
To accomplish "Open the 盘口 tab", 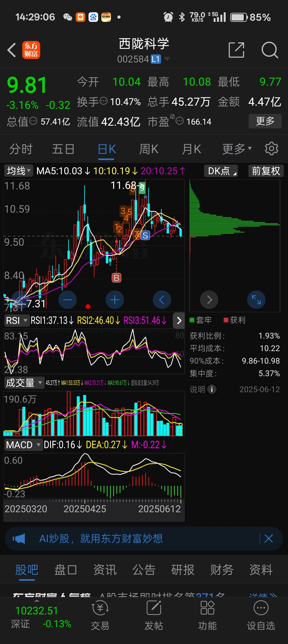I will tap(66, 570).
